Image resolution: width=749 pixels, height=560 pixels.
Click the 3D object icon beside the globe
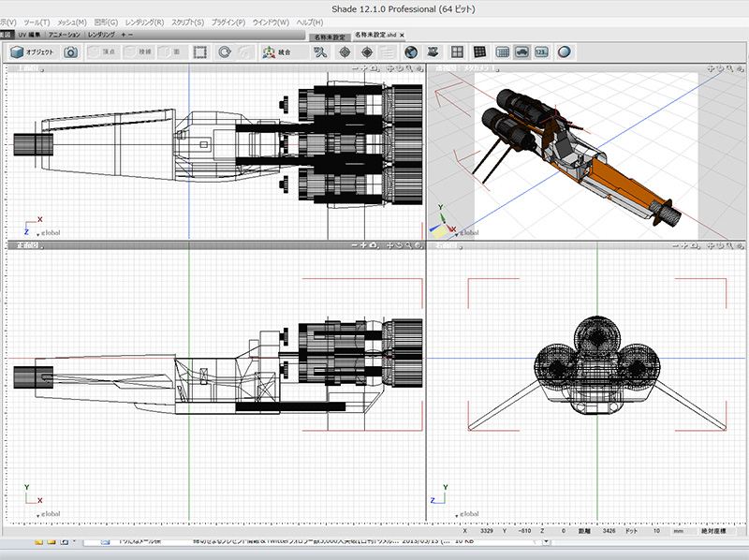pyautogui.click(x=433, y=52)
